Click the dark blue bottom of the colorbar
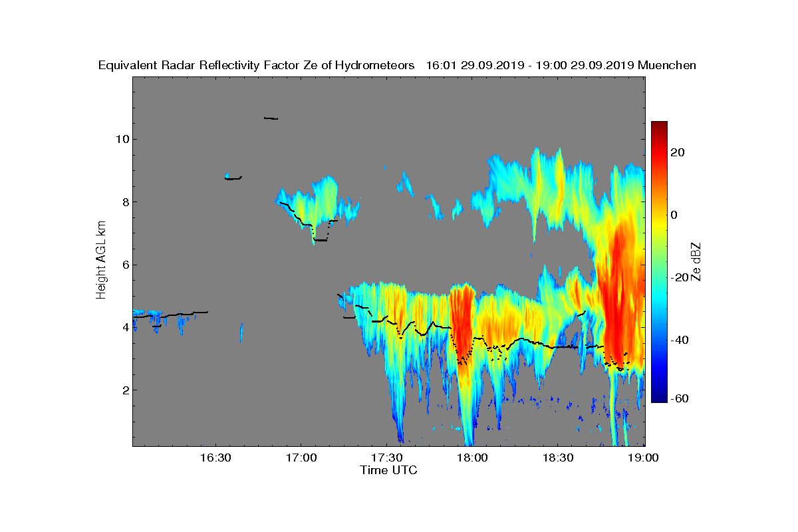This screenshot has height=532, width=798. (659, 396)
